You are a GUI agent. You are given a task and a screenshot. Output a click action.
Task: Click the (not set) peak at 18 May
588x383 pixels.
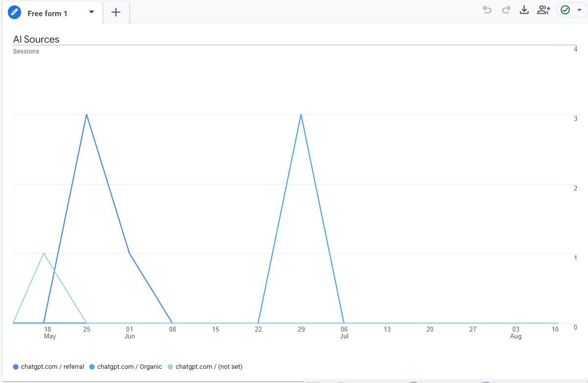tap(44, 253)
